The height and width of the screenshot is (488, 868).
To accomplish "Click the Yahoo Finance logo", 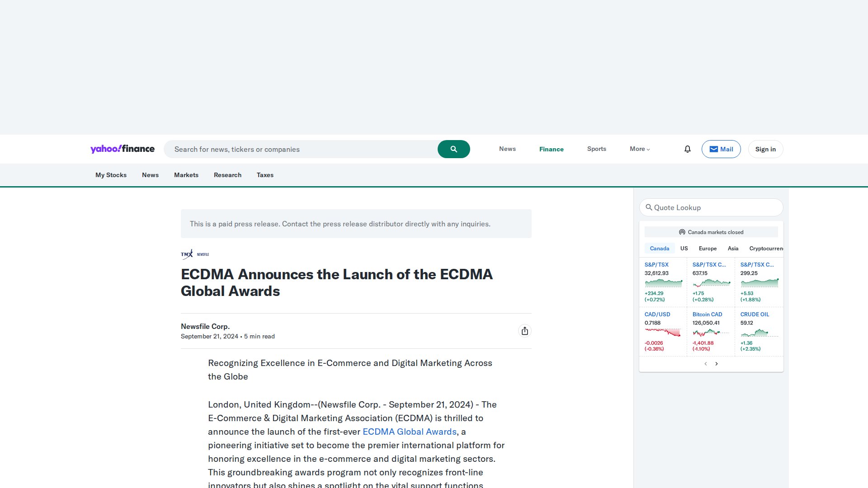I will pyautogui.click(x=123, y=149).
